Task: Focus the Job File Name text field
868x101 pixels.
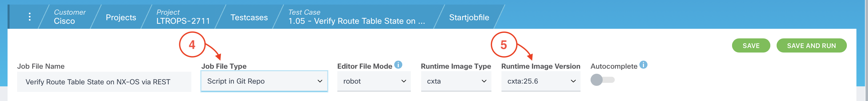Action: point(104,82)
